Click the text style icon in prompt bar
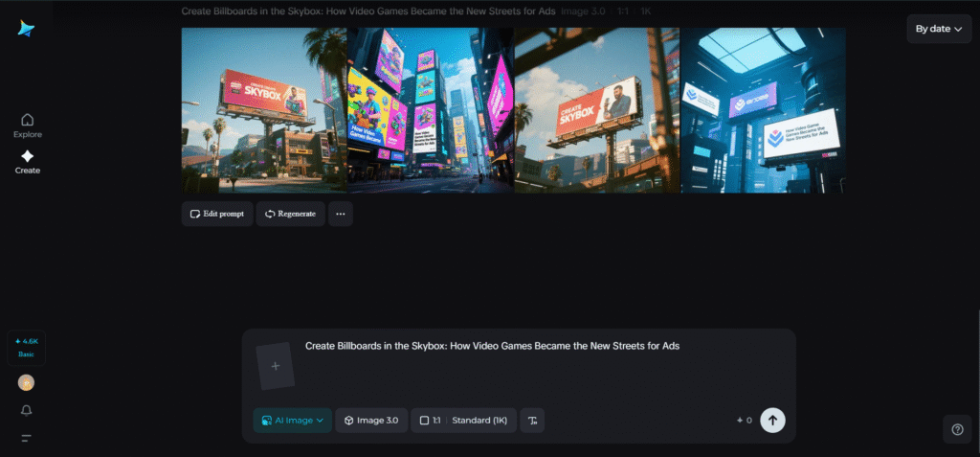This screenshot has width=980, height=457. coord(533,420)
